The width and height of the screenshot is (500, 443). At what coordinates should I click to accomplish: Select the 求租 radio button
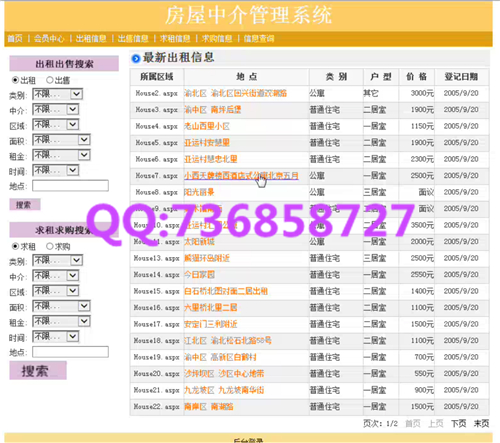pyautogui.click(x=15, y=246)
